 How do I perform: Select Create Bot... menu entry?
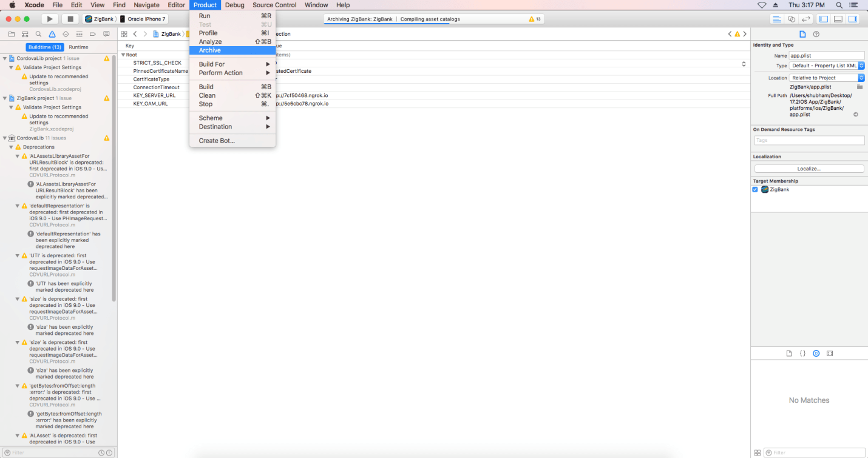point(232,141)
